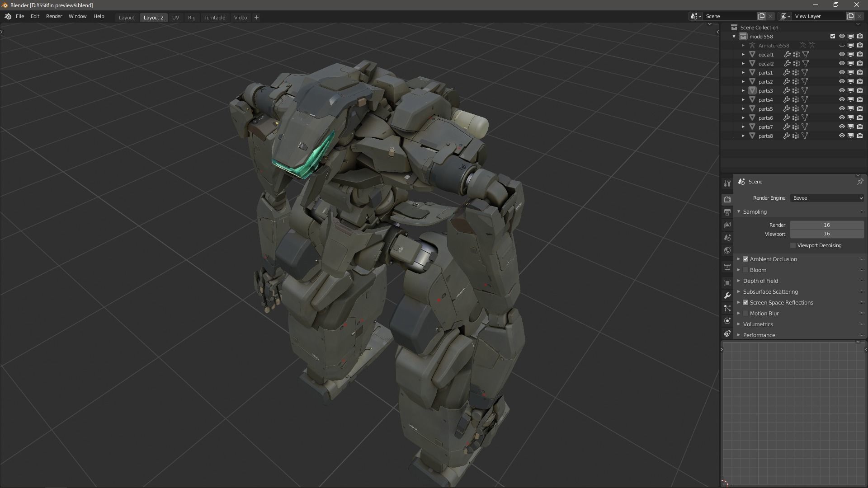Open the Object Constraints properties tab
This screenshot has height=488, width=868.
(x=727, y=333)
